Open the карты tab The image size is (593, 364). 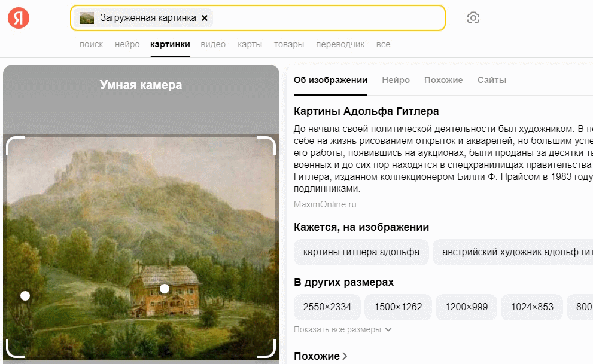pos(250,44)
